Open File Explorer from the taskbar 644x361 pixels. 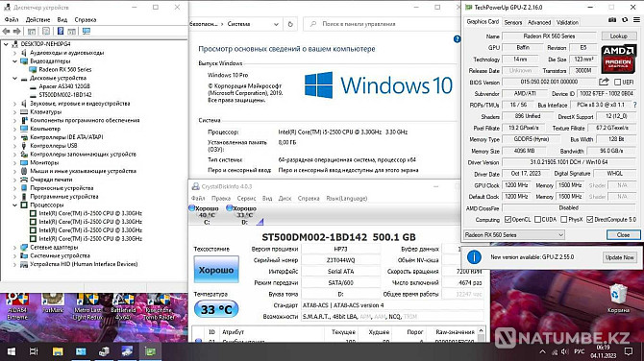[58, 351]
